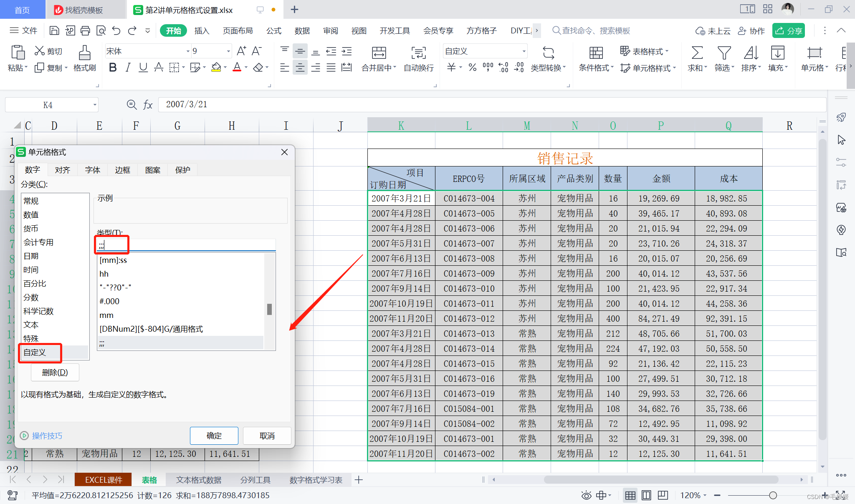The image size is (855, 504).
Task: Click the Format Painter (格式刷) icon
Action: (x=84, y=53)
